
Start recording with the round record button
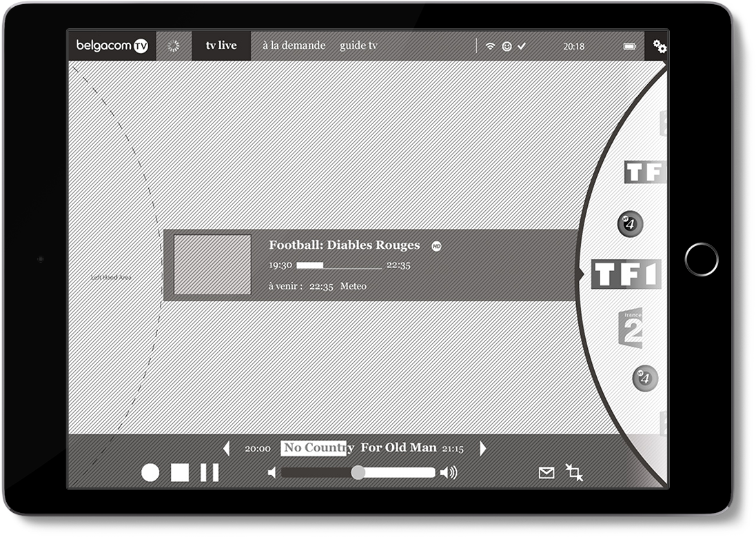tap(150, 473)
